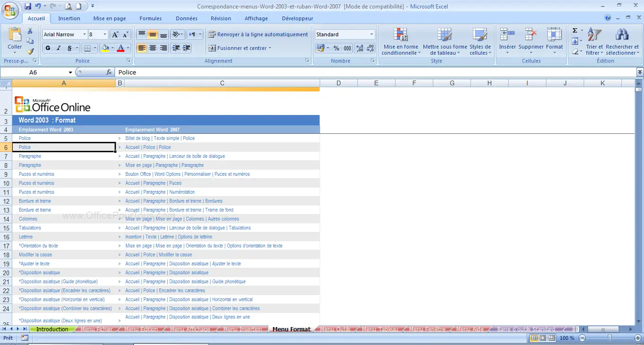Click the yellow fill color bucket
Image resolution: width=644 pixels, height=345 pixels.
[x=105, y=48]
